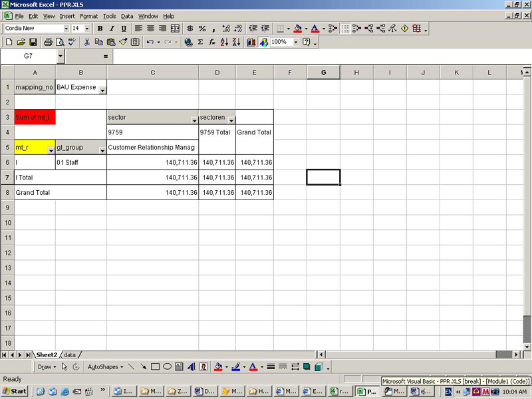Click the Format Painter brush icon
532x399 pixels.
click(123, 42)
